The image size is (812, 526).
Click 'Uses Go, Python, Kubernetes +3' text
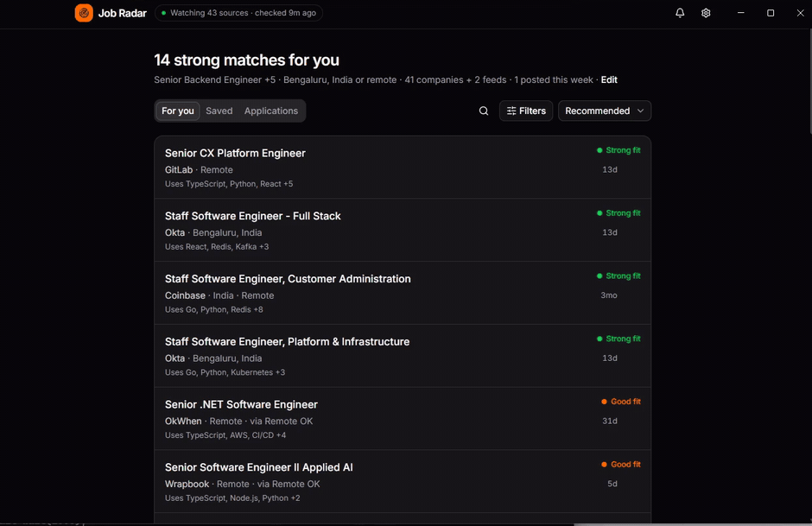click(x=225, y=372)
